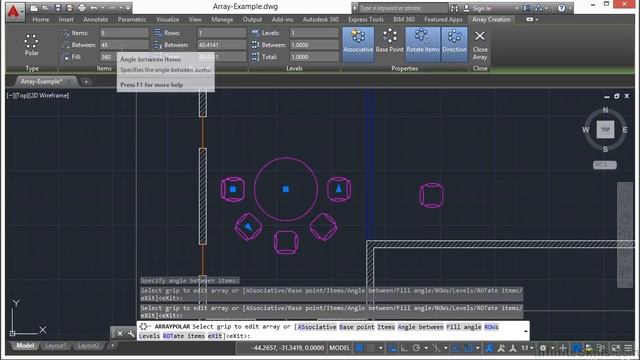Image resolution: width=640 pixels, height=360 pixels.
Task: Click the Items angle Between field showing 45
Action: coord(124,45)
